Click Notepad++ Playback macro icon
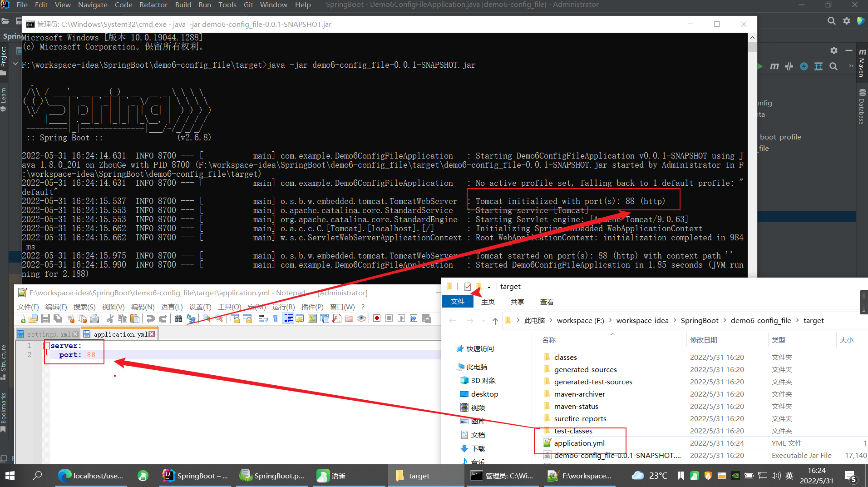 pos(401,318)
